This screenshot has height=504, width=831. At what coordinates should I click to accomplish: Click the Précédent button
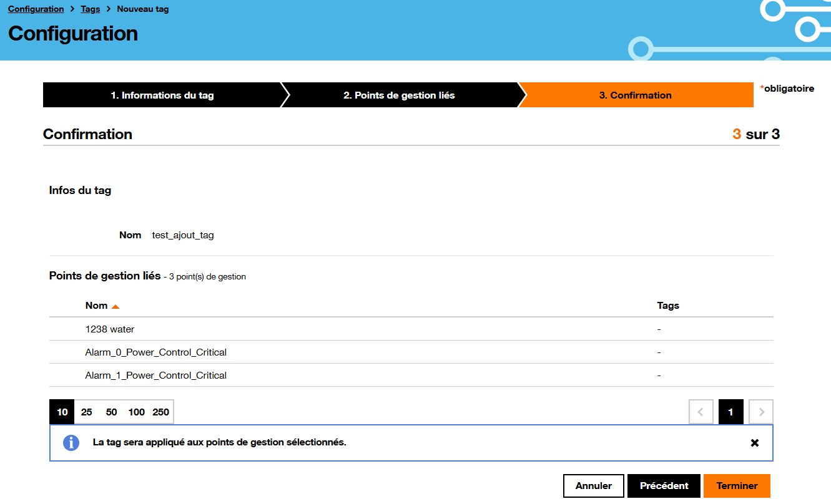click(x=664, y=485)
